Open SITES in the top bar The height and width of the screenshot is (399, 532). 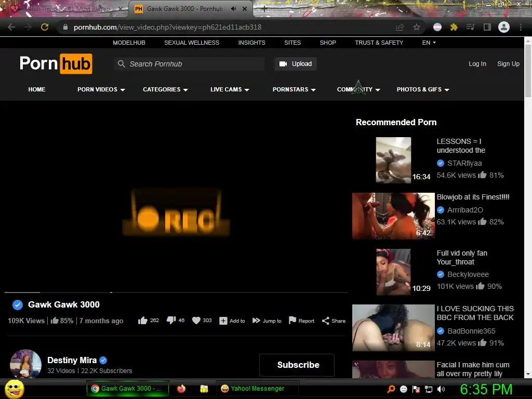click(292, 43)
